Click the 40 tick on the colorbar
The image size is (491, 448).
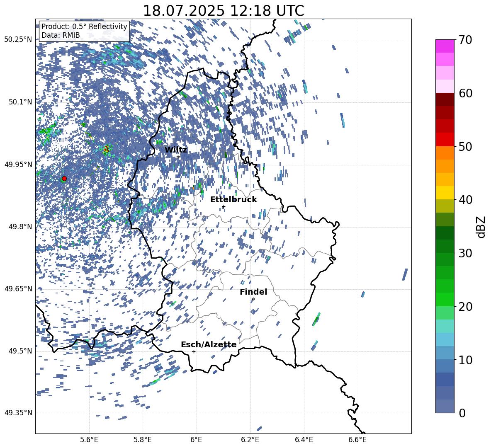[465, 200]
